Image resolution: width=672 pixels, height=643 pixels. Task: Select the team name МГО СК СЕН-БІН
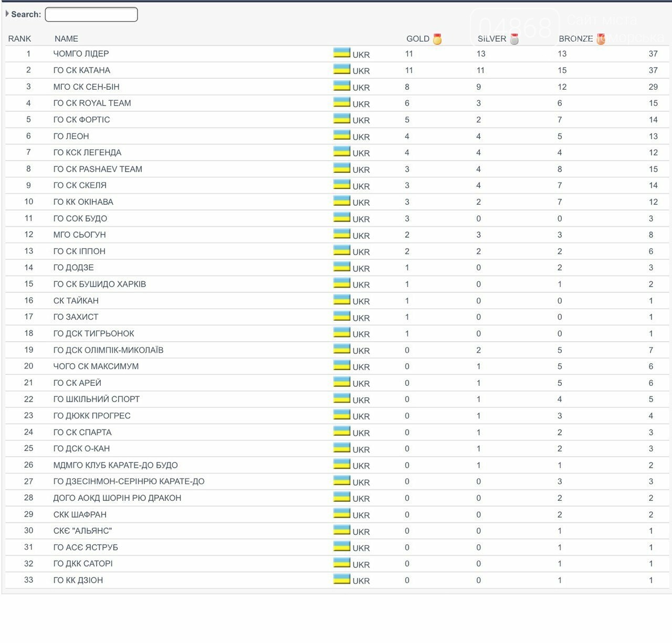[x=86, y=87]
